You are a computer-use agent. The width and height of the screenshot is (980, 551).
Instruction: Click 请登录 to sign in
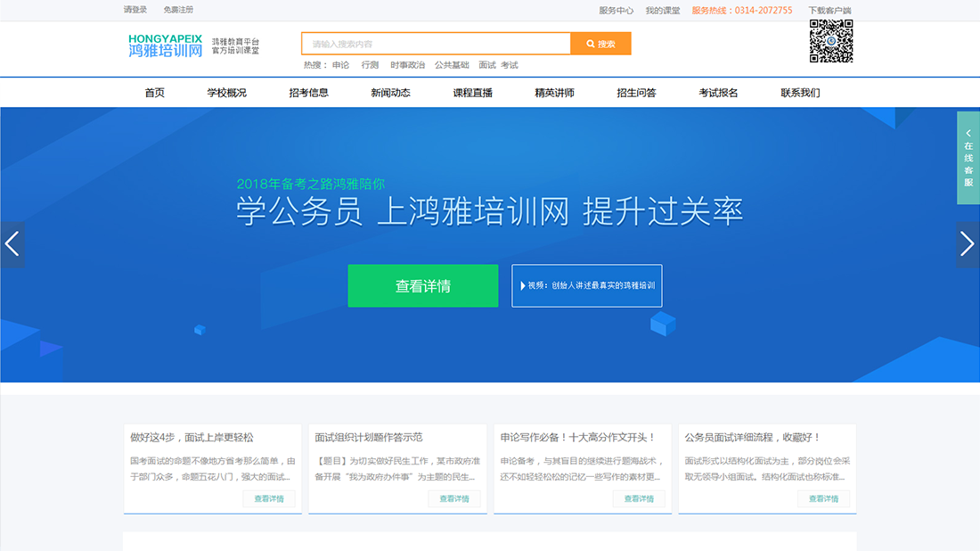(x=133, y=9)
